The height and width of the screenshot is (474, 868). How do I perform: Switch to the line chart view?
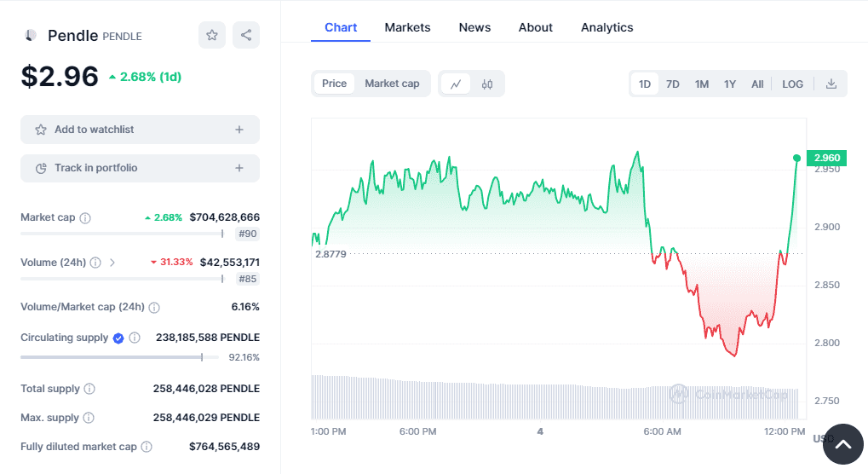(456, 84)
